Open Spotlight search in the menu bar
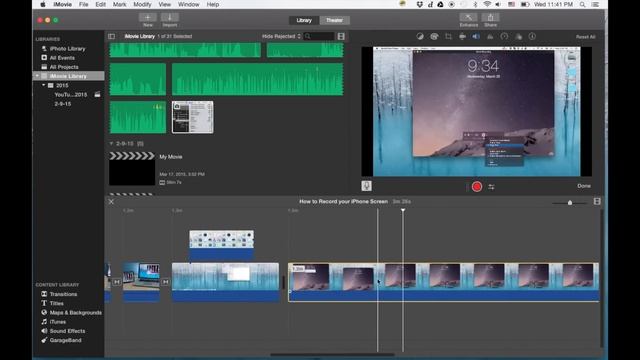Image resolution: width=640 pixels, height=360 pixels. point(582,4)
